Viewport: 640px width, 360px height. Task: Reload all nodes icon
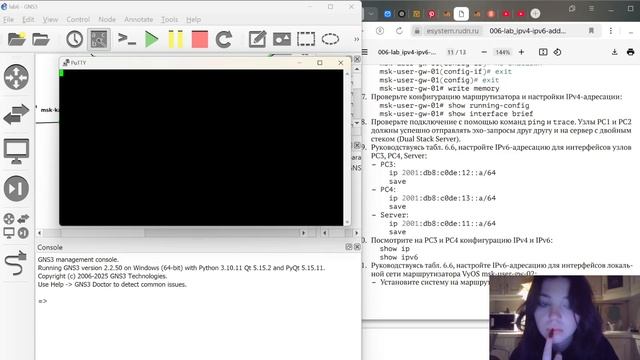coord(224,39)
